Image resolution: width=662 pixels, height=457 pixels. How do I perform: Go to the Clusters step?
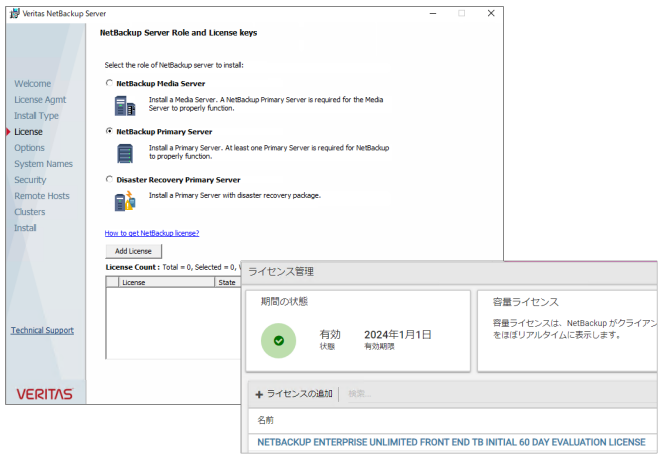pos(30,212)
